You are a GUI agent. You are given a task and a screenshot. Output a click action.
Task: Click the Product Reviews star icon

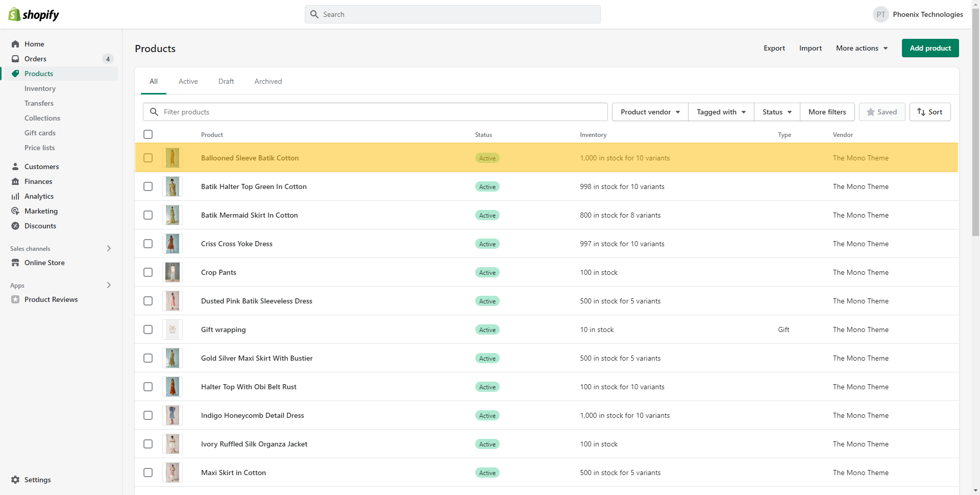pyautogui.click(x=15, y=299)
